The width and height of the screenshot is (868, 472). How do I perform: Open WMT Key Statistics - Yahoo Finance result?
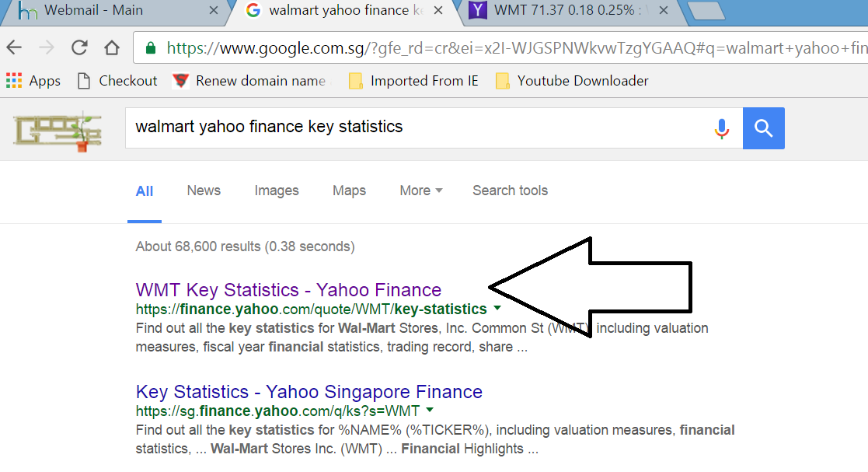point(288,290)
